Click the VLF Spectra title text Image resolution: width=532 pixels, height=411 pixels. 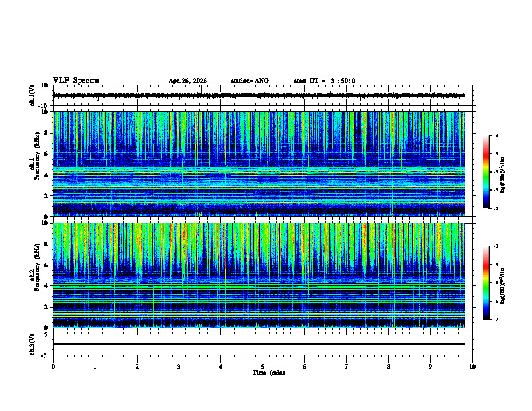(76, 81)
